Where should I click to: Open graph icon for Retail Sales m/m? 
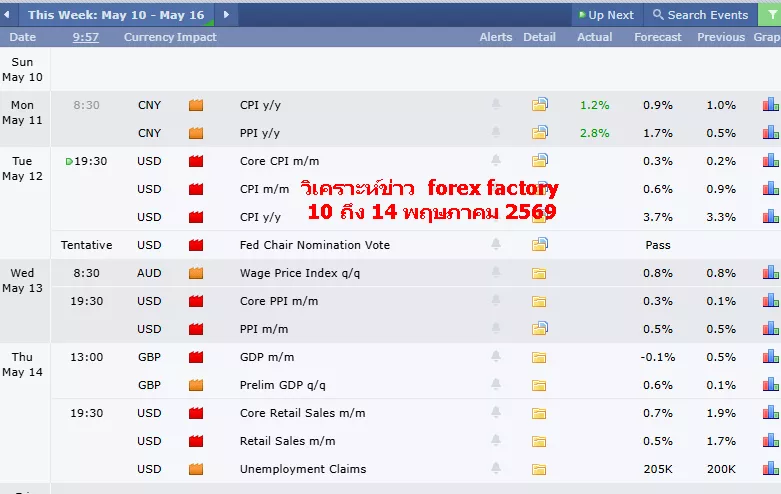tap(771, 441)
